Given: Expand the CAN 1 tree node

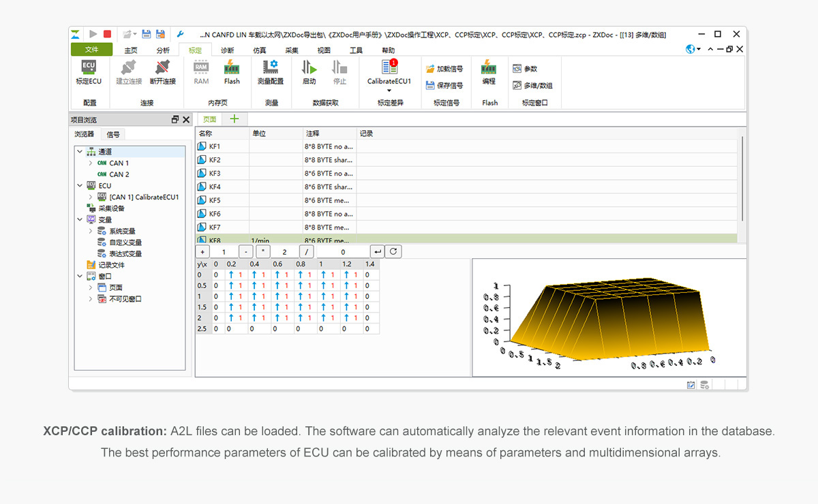Looking at the screenshot, I should [91, 163].
